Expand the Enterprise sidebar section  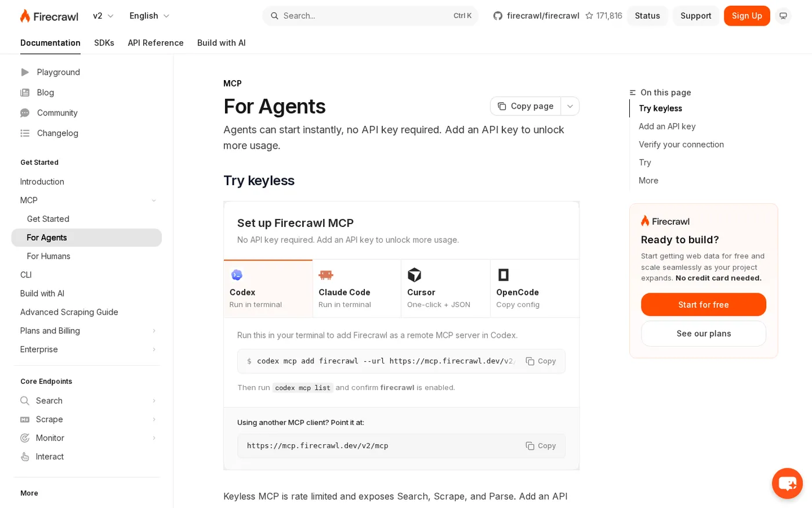point(154,350)
